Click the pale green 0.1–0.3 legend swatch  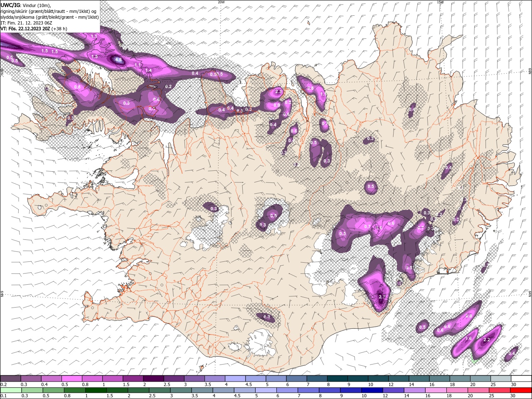pyautogui.click(x=11, y=390)
